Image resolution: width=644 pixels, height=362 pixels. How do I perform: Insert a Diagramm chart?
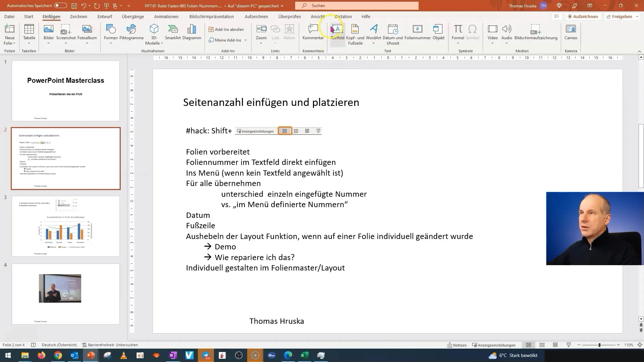192,33
